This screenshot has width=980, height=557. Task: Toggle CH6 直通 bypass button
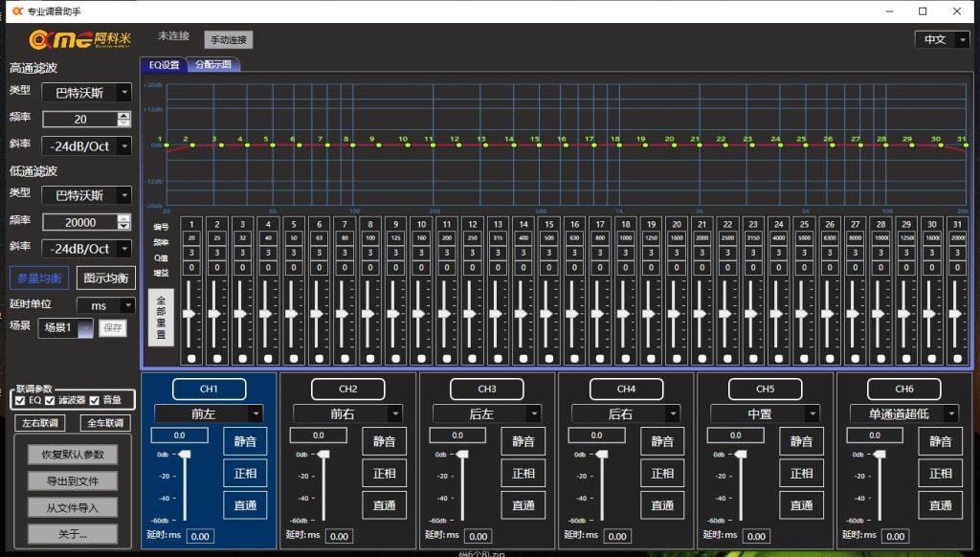941,505
